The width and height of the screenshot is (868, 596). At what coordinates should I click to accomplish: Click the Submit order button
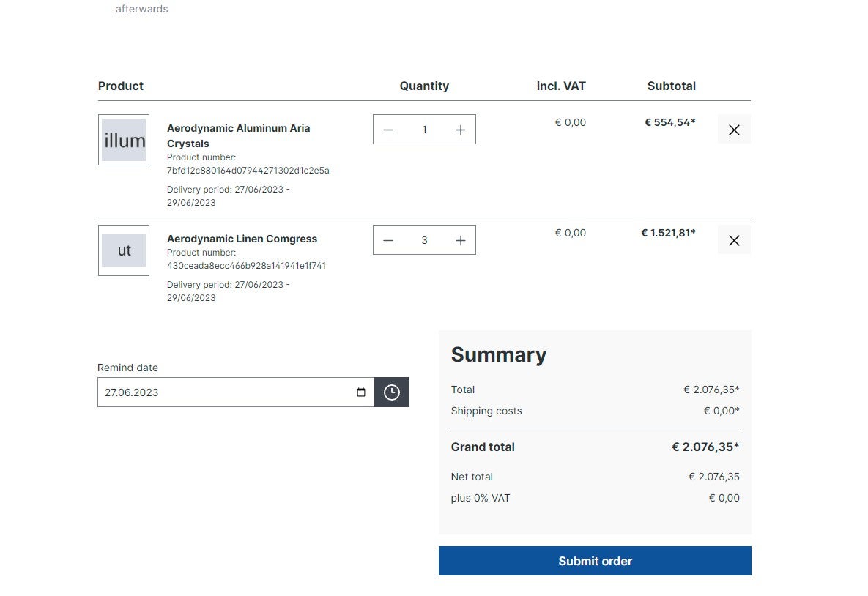595,561
